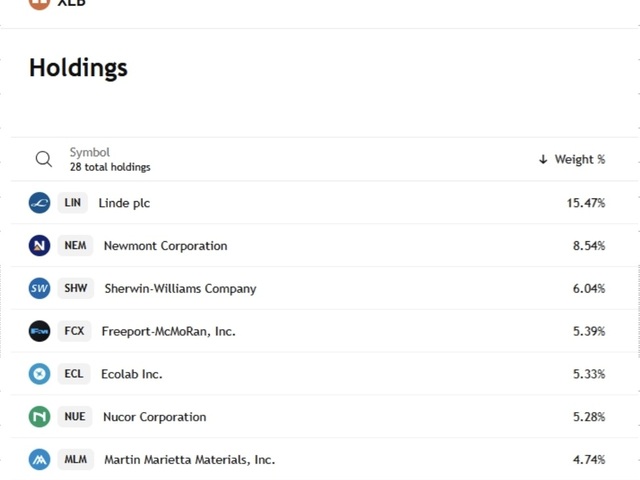Click the Ecolab logo icon

(39, 374)
